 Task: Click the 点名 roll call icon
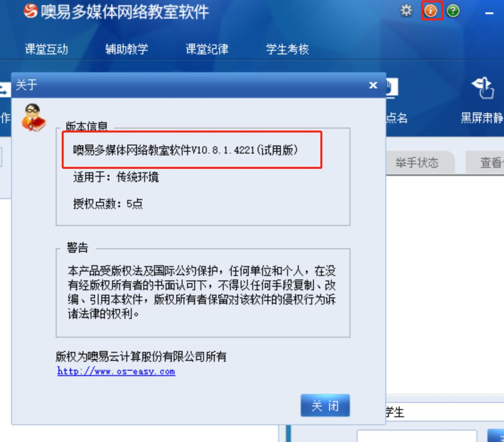click(x=392, y=88)
